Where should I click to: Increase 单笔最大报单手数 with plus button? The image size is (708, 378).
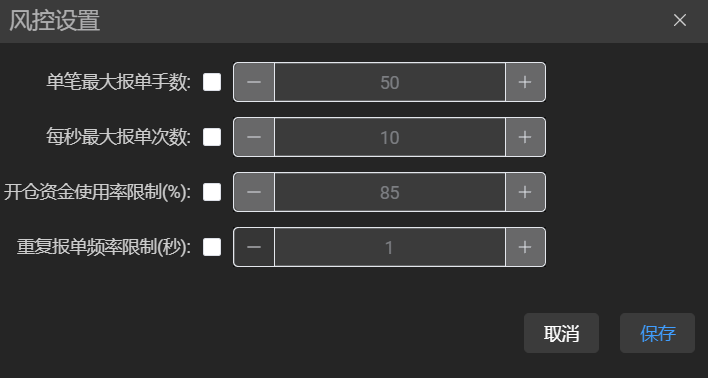tap(525, 82)
